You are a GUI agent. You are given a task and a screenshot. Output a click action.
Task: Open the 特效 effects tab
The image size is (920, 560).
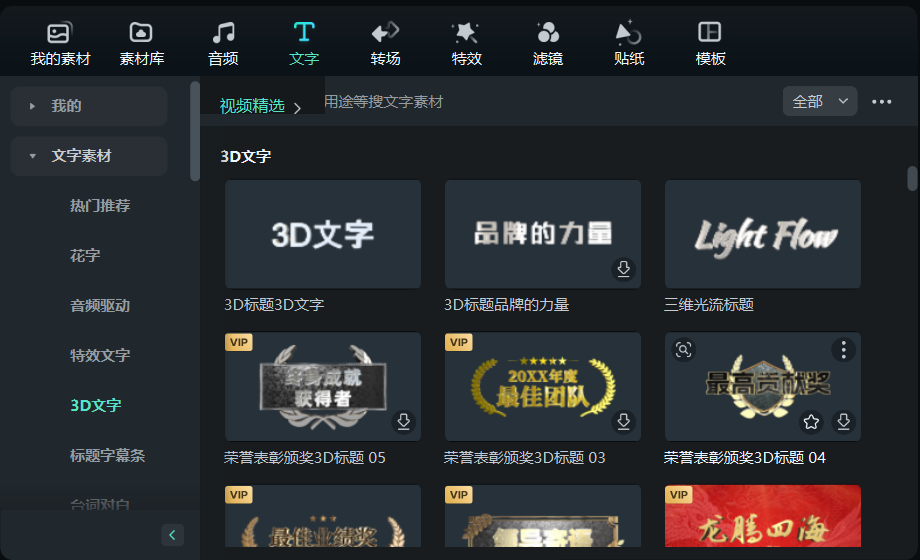(x=466, y=44)
